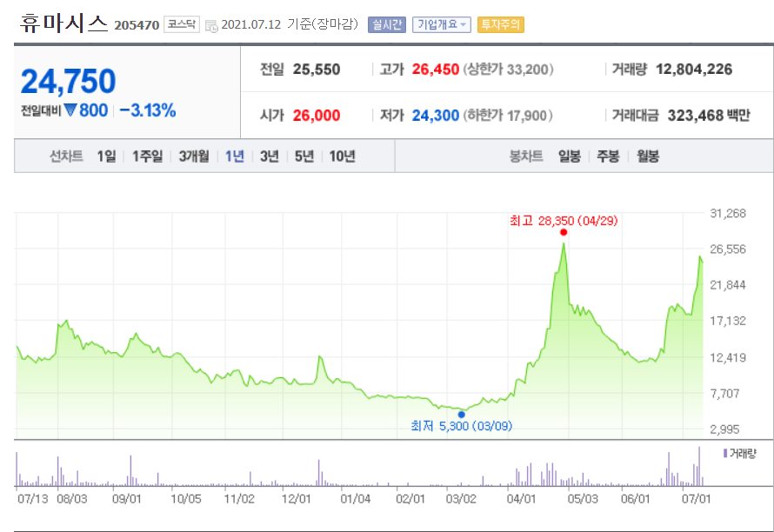This screenshot has width=774, height=532.
Task: Switch to 일봉 daily candle chart
Action: coord(569,156)
